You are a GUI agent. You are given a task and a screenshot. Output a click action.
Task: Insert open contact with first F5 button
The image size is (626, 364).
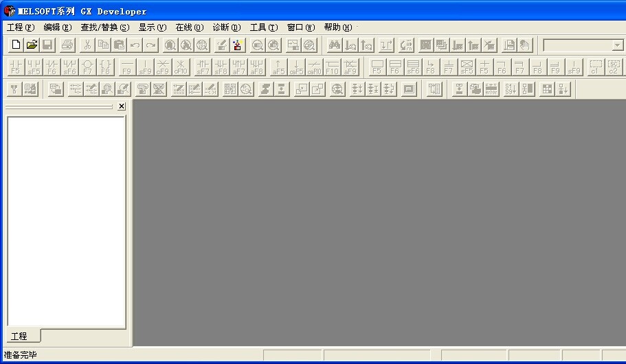pyautogui.click(x=16, y=67)
